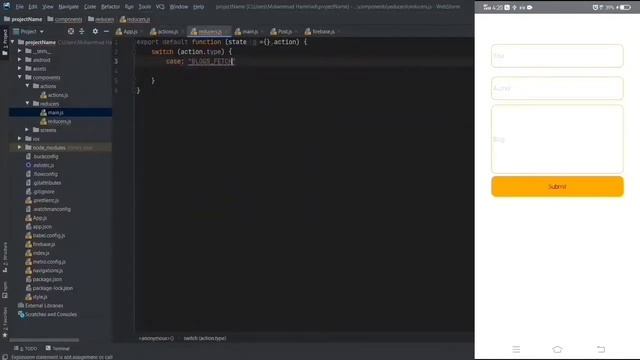
Task: Open the Help menu
Action: click(198, 7)
